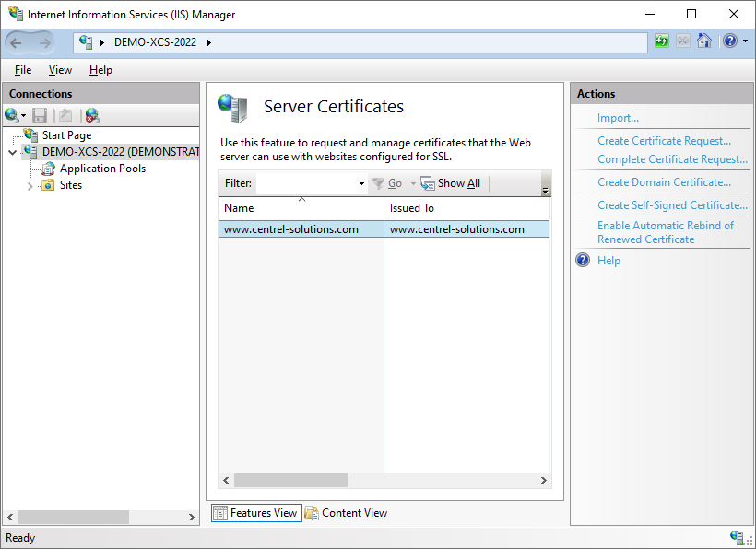Click Create Domain Certificate...
756x549 pixels.
click(665, 182)
